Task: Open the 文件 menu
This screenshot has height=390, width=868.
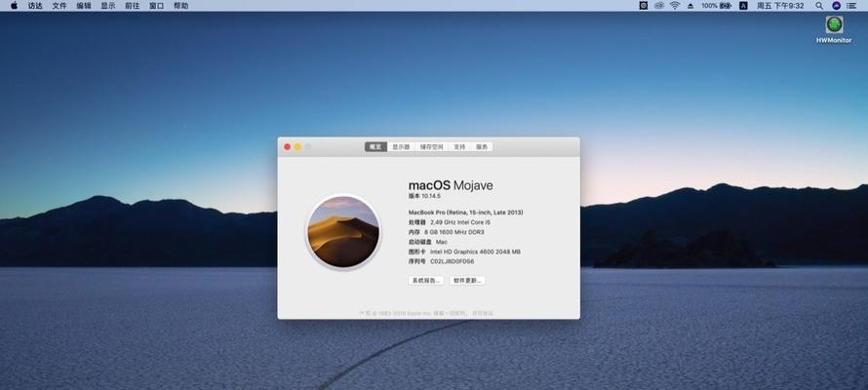Action: point(59,6)
